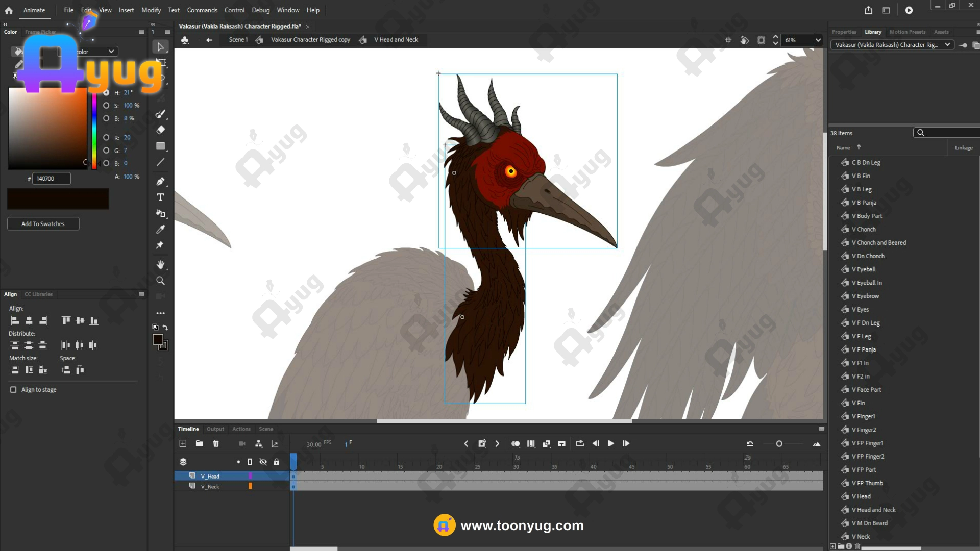Go back to Scene 1 breadcrumb

tap(238, 40)
